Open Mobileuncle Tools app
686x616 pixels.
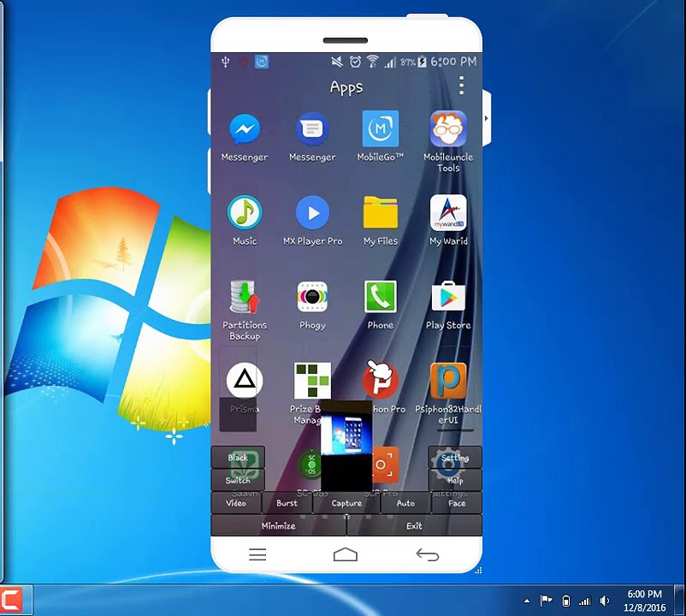tap(448, 128)
